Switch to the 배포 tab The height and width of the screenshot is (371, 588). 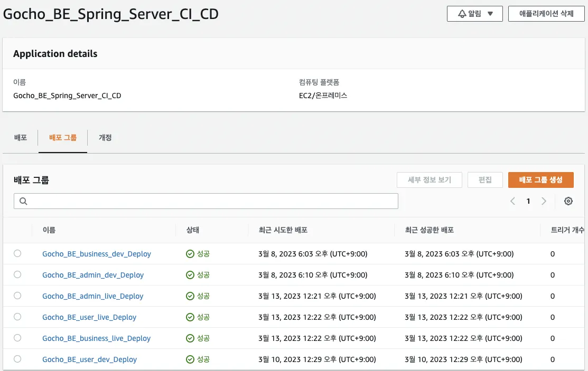pyautogui.click(x=20, y=138)
